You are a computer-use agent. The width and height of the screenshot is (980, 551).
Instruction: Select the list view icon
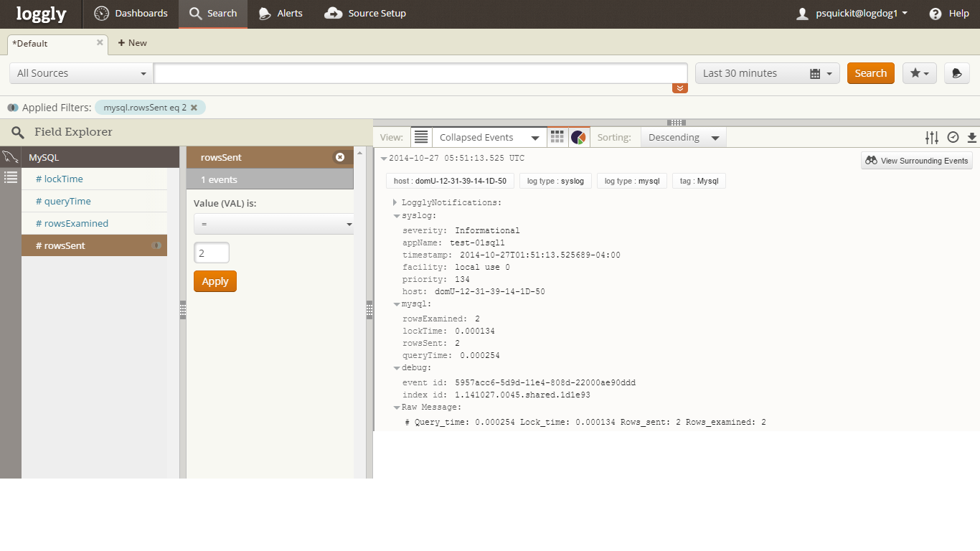tap(421, 137)
